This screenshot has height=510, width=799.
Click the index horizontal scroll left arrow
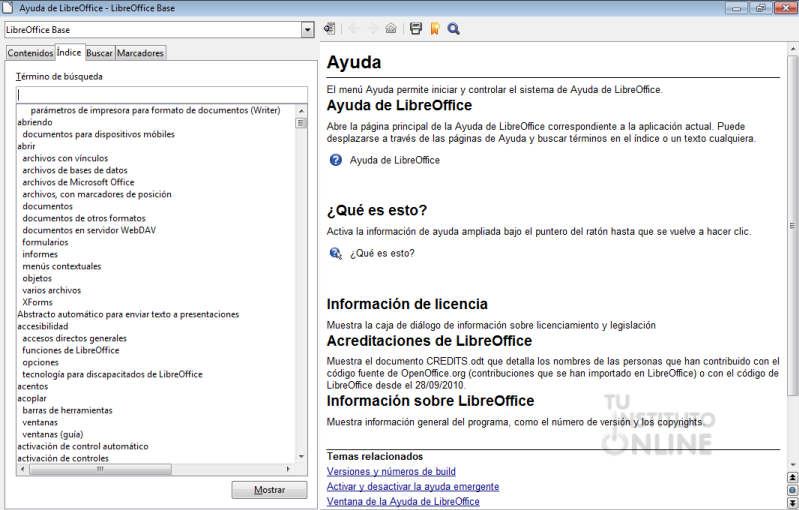22,469
